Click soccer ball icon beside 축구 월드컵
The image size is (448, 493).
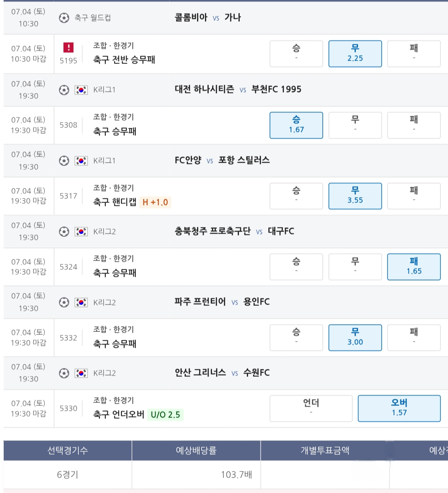(64, 18)
